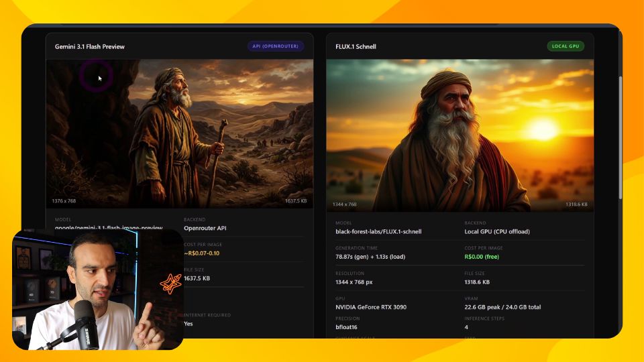Select the bfloat16 precision value
Viewport: 644px width, 362px height.
(x=346, y=328)
